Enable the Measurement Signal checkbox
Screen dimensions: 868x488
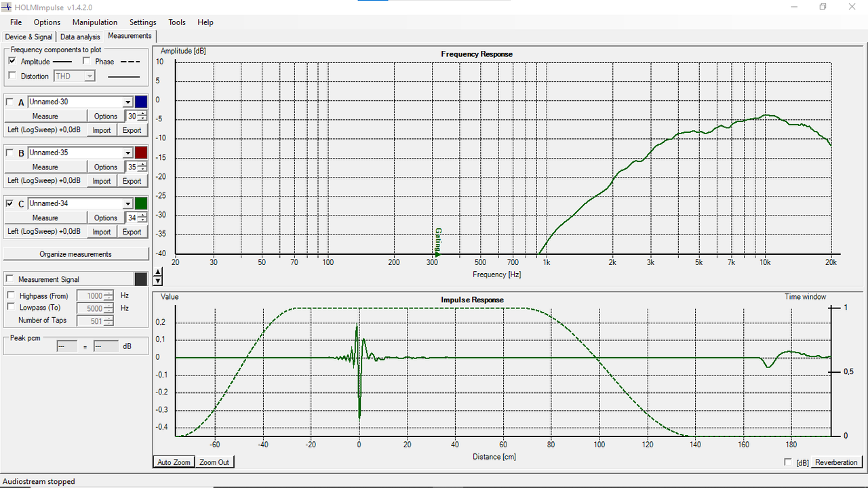pyautogui.click(x=9, y=279)
